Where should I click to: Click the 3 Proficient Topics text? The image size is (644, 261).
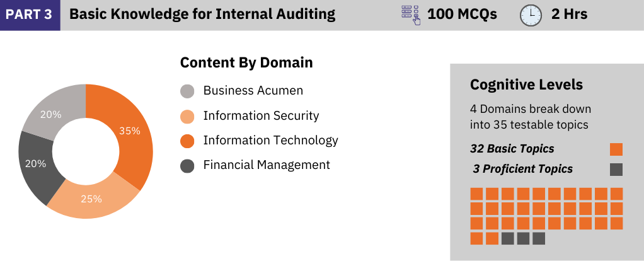point(523,169)
